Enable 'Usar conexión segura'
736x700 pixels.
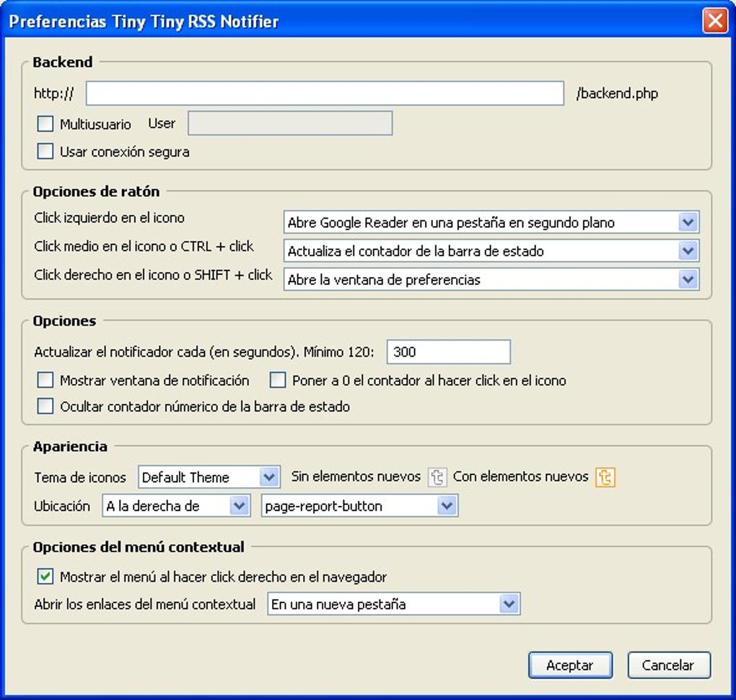tap(45, 151)
